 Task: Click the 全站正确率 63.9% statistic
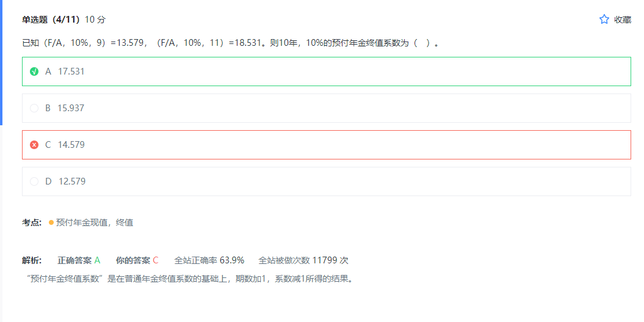click(x=209, y=260)
